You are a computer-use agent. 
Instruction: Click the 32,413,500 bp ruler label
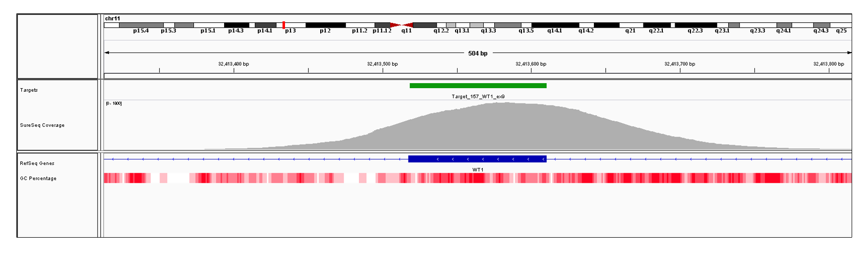point(382,64)
